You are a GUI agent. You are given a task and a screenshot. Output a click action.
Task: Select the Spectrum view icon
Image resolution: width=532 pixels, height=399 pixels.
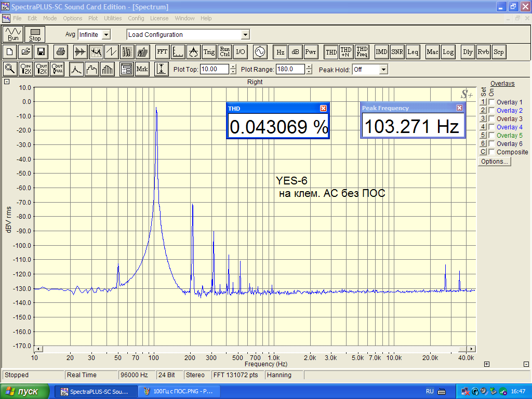(96, 51)
